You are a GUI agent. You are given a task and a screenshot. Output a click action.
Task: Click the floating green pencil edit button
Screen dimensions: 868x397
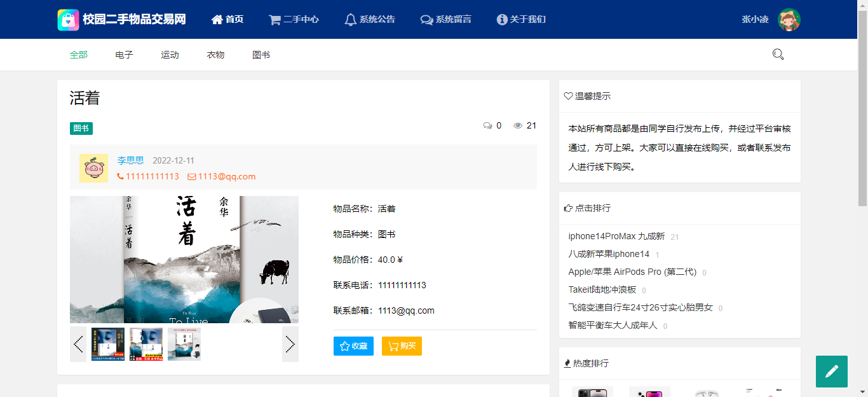click(x=832, y=372)
